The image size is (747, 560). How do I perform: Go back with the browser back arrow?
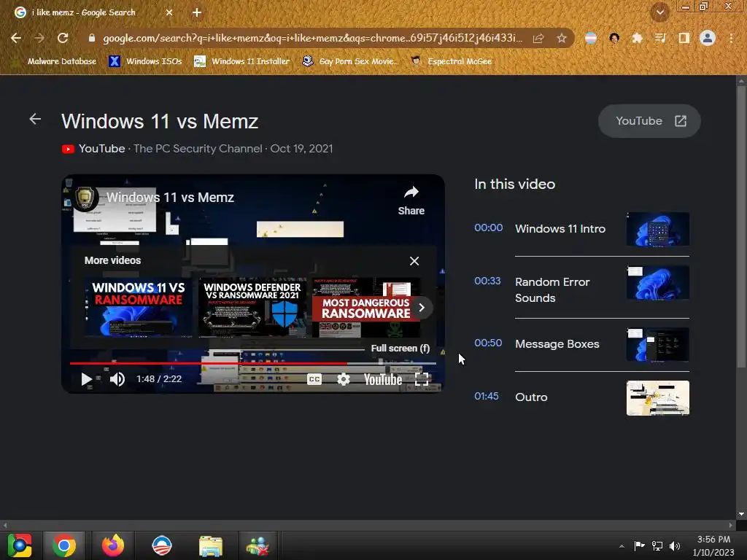pos(16,38)
